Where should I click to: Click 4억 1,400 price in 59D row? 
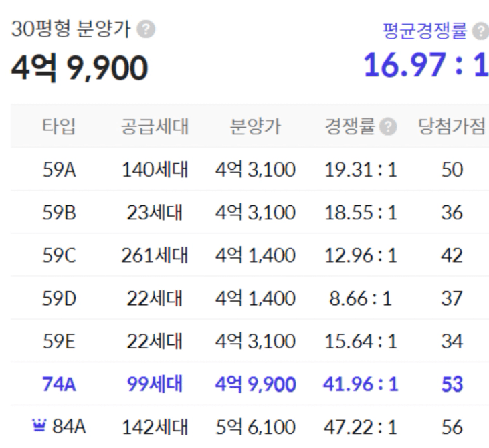256,298
